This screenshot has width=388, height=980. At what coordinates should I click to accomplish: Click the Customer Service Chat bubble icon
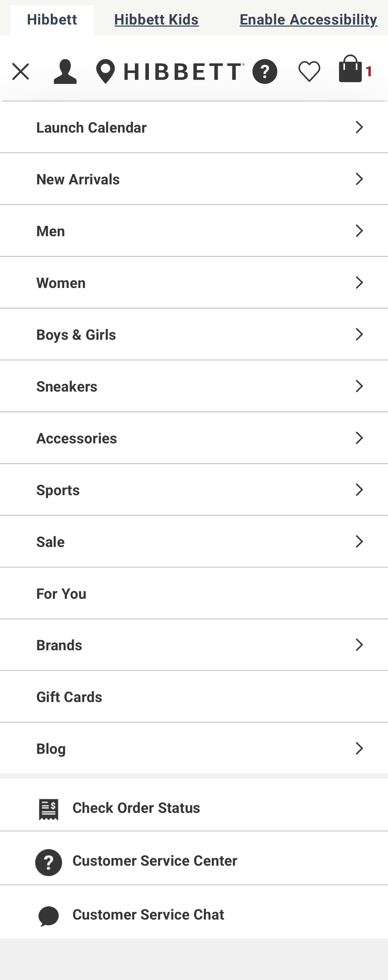pos(49,916)
